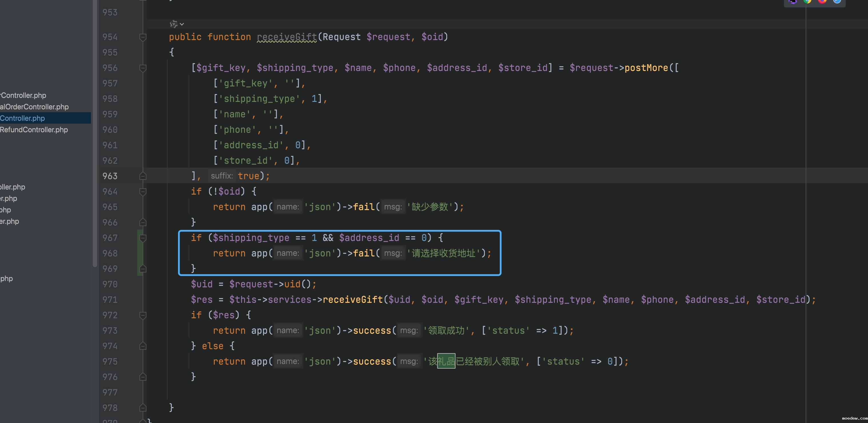Select the highlighted Controller.php file in sidebar

(22, 118)
